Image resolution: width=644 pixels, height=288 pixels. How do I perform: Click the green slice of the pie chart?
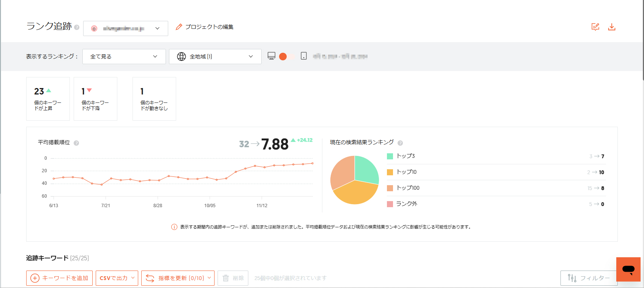pos(366,170)
